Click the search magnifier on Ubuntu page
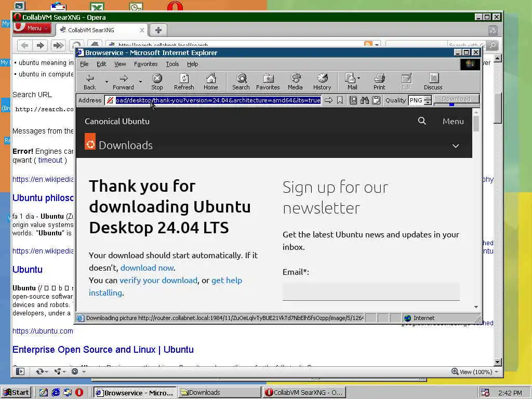The height and width of the screenshot is (399, 532). (422, 121)
